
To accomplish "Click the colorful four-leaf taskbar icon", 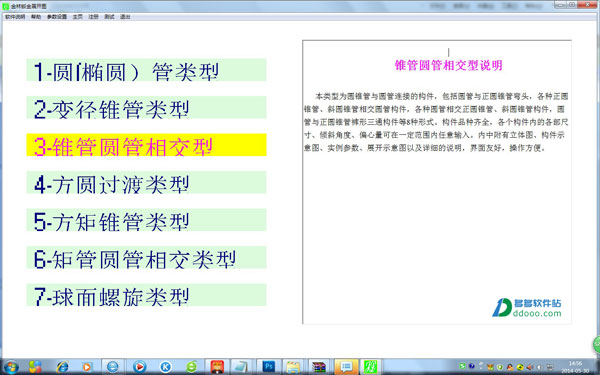I will point(35,367).
